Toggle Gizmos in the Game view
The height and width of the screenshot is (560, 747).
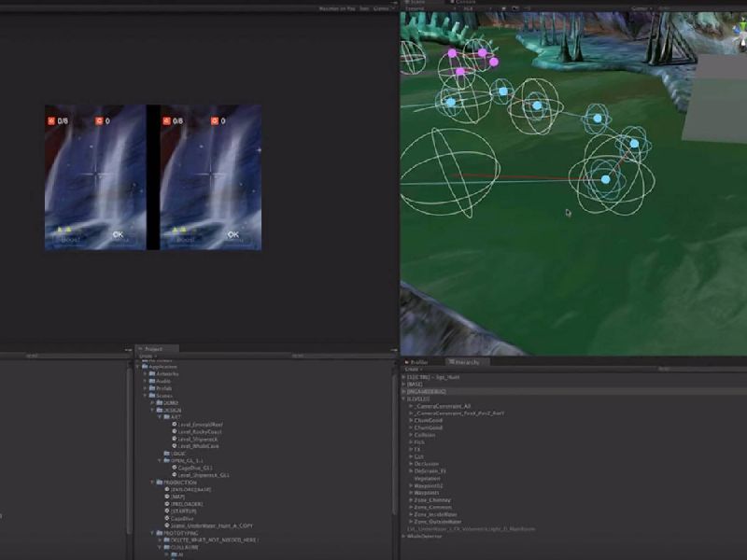[382, 8]
